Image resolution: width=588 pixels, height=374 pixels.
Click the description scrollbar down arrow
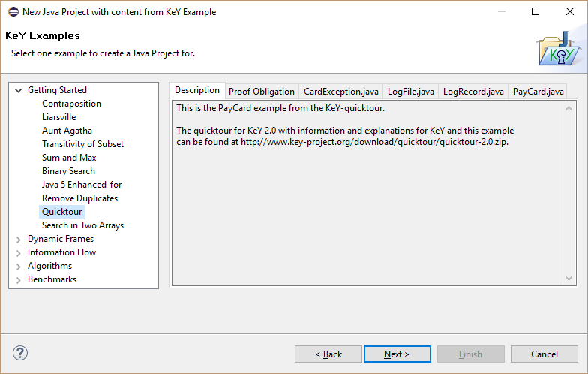click(x=568, y=279)
